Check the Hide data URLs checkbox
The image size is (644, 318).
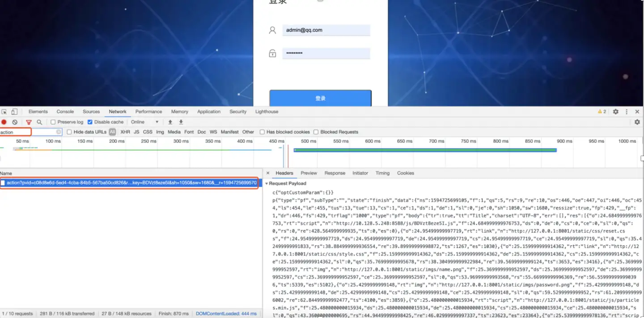tap(69, 132)
